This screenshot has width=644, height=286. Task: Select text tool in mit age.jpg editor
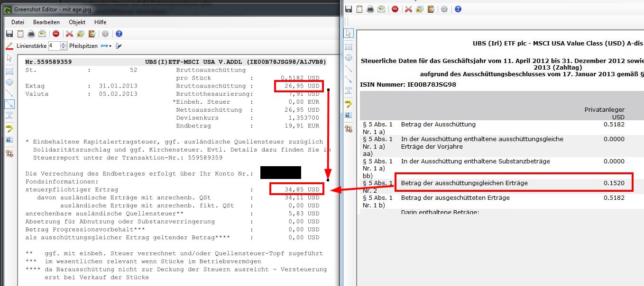(9, 115)
